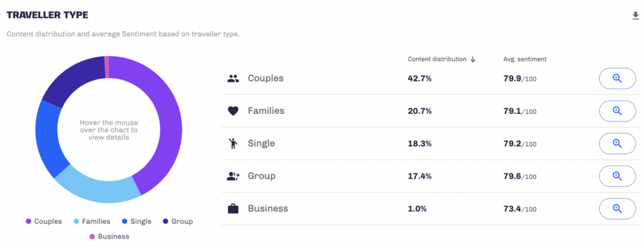644x248 pixels.
Task: Toggle Business series in chart legend
Action: pyautogui.click(x=109, y=237)
